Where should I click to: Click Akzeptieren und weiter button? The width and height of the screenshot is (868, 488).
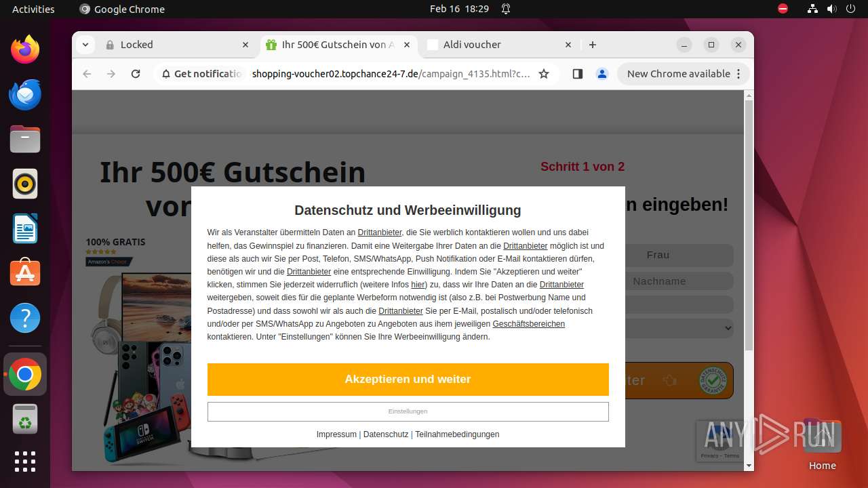(408, 380)
